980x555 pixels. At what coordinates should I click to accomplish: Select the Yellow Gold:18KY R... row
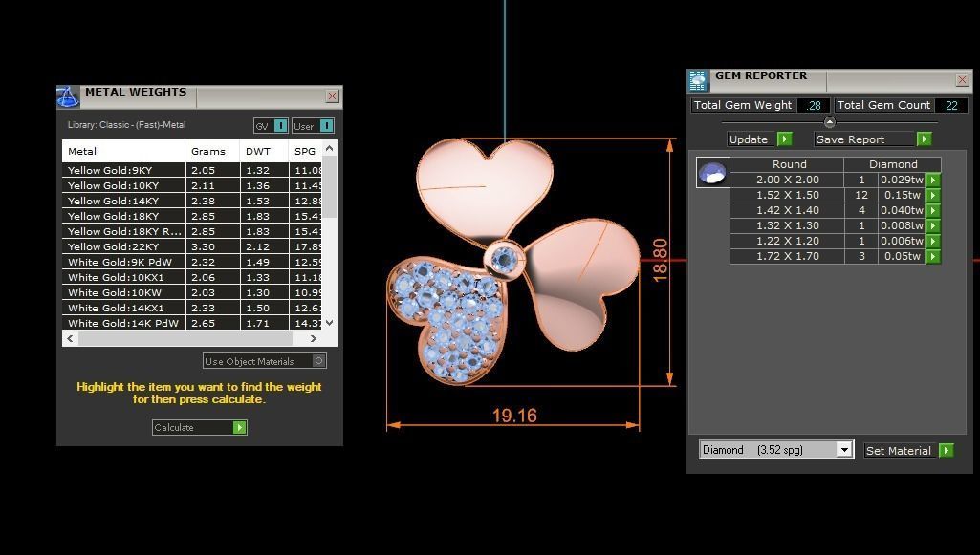point(192,231)
